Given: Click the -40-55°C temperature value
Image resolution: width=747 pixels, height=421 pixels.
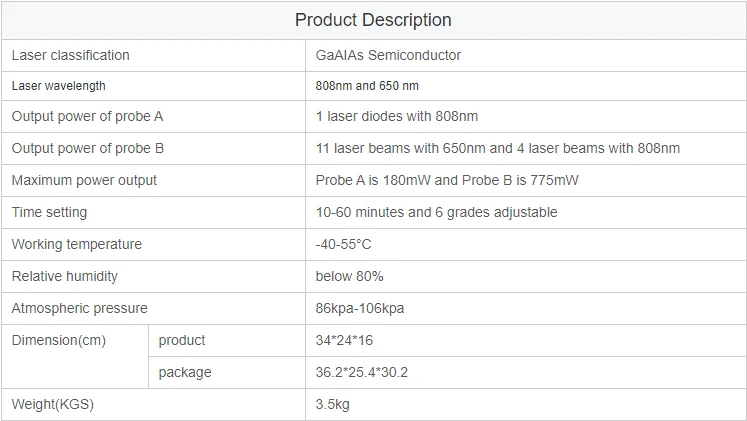Looking at the screenshot, I should [x=343, y=244].
